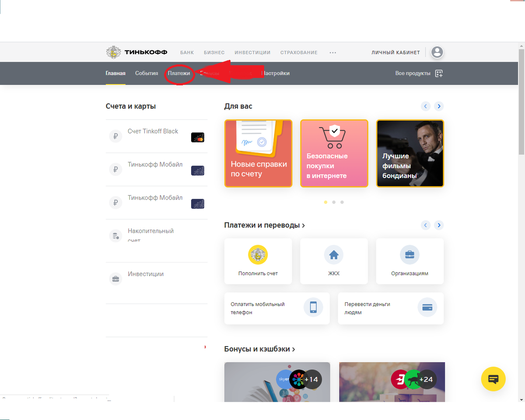The width and height of the screenshot is (525, 420).
Task: Click Перевести деньги людям button
Action: (391, 308)
